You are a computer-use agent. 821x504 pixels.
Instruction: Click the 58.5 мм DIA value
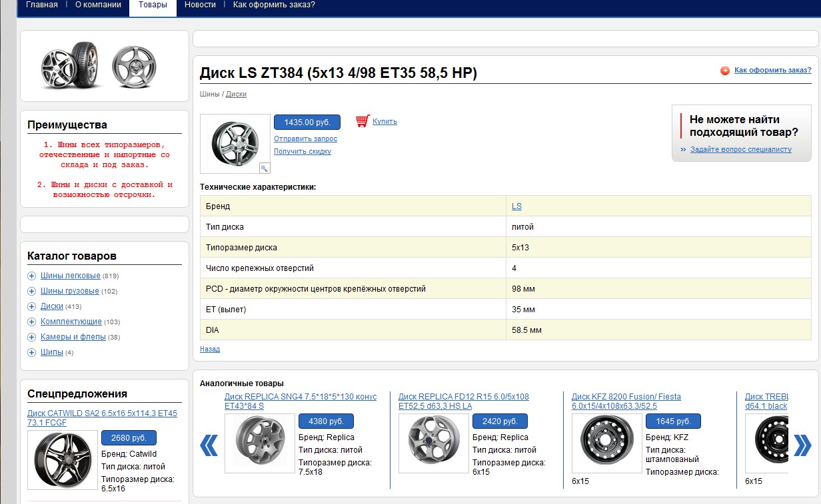[x=526, y=330]
